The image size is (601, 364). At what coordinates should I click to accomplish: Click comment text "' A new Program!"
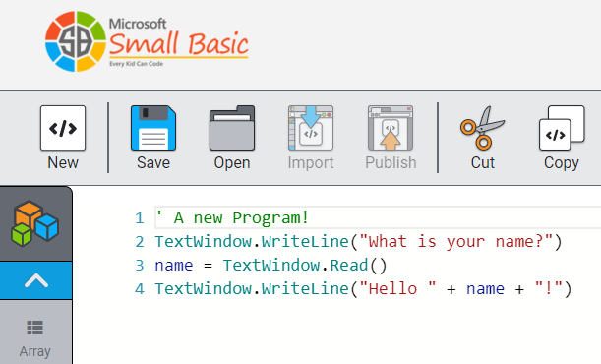coord(232,218)
